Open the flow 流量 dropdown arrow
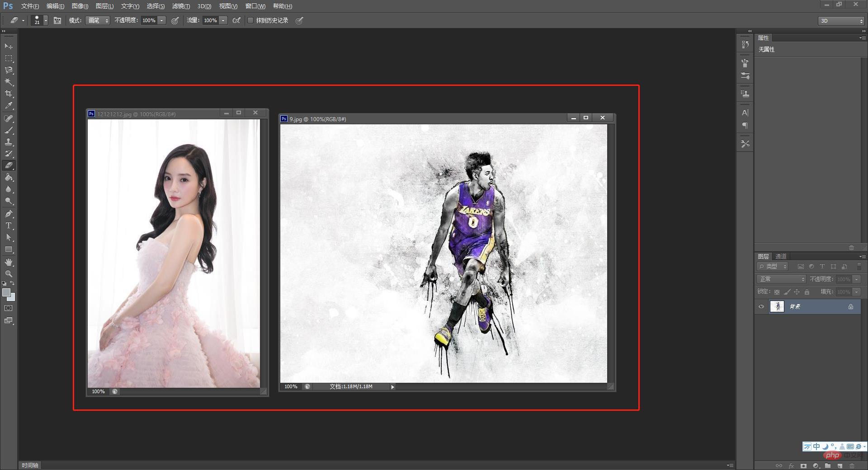Image resolution: width=868 pixels, height=470 pixels. [223, 20]
